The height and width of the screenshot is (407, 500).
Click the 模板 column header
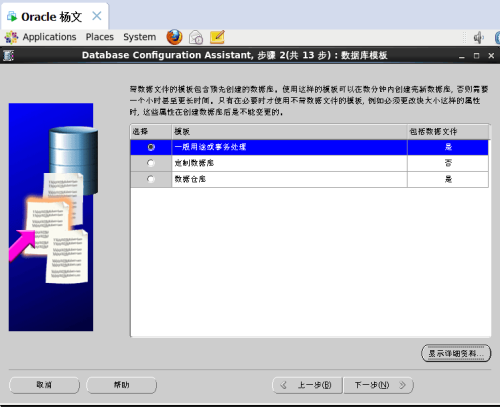coord(289,132)
